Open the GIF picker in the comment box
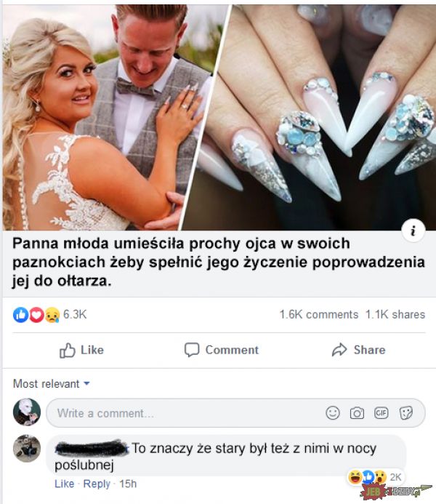 click(x=381, y=412)
